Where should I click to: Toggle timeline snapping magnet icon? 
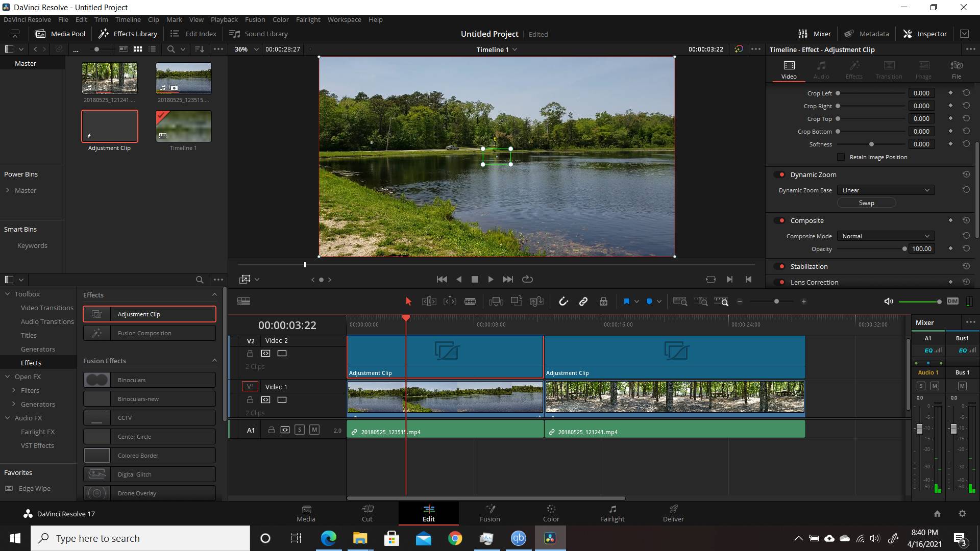click(563, 302)
